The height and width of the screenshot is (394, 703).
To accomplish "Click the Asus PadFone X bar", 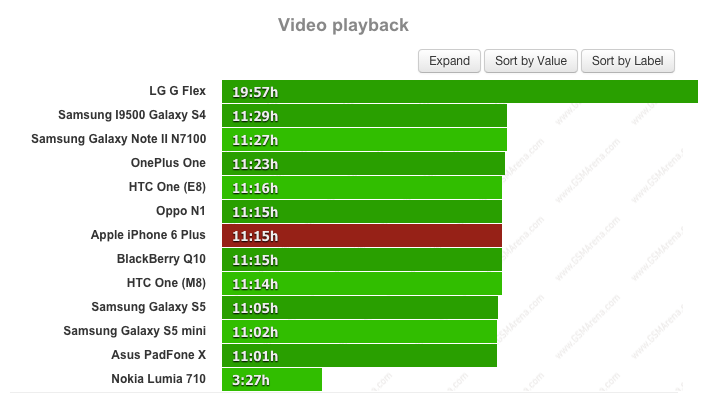I will pyautogui.click(x=360, y=355).
